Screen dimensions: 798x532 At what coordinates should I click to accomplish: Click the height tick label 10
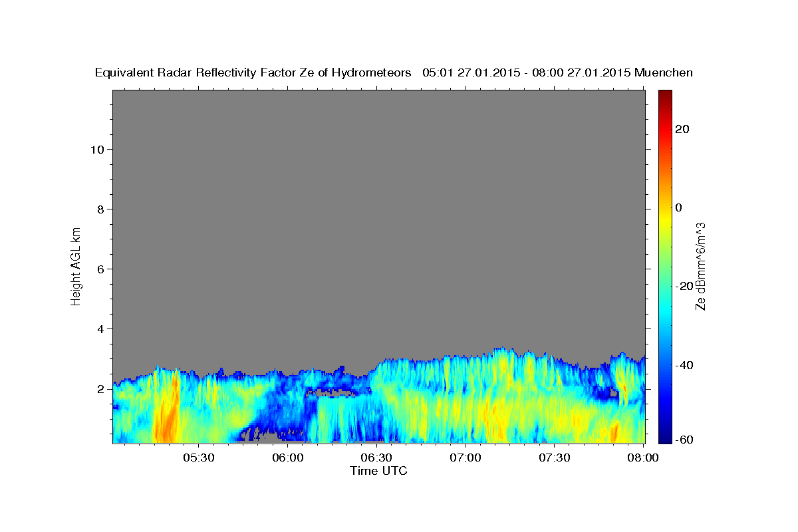point(99,150)
